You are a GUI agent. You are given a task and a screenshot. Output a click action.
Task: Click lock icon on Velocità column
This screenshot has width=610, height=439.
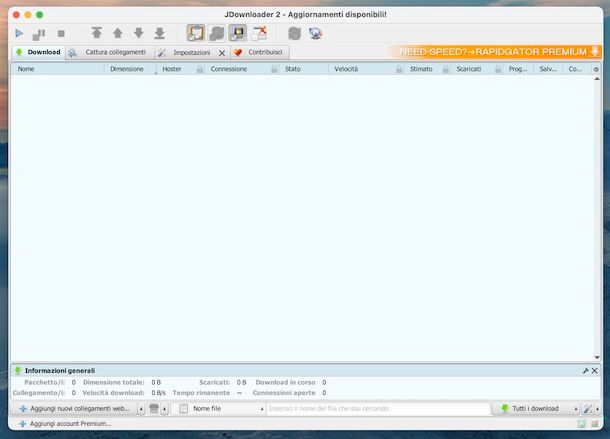(x=399, y=69)
